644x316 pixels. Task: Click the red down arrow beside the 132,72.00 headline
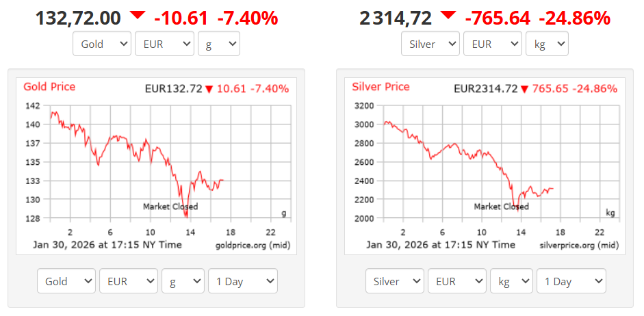click(138, 15)
